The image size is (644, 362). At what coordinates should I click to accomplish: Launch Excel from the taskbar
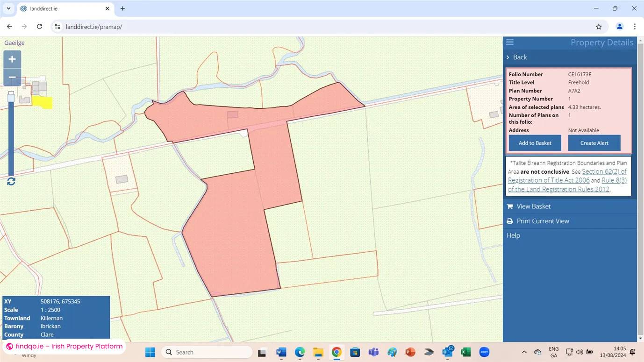[465, 352]
